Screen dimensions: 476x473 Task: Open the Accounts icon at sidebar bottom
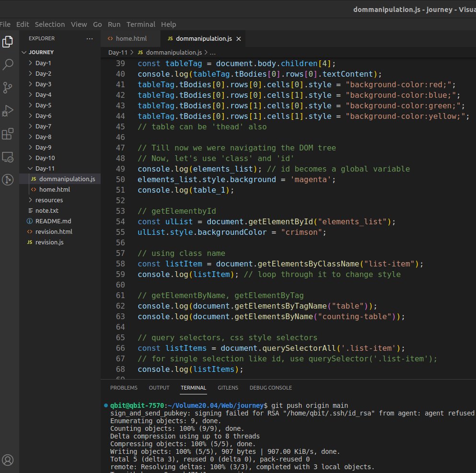(8, 460)
